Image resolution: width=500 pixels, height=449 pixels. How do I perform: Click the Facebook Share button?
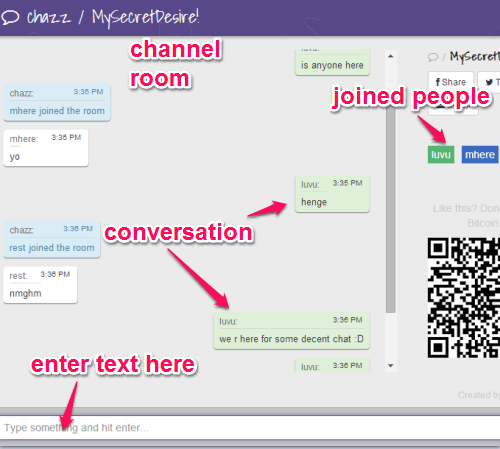(451, 82)
